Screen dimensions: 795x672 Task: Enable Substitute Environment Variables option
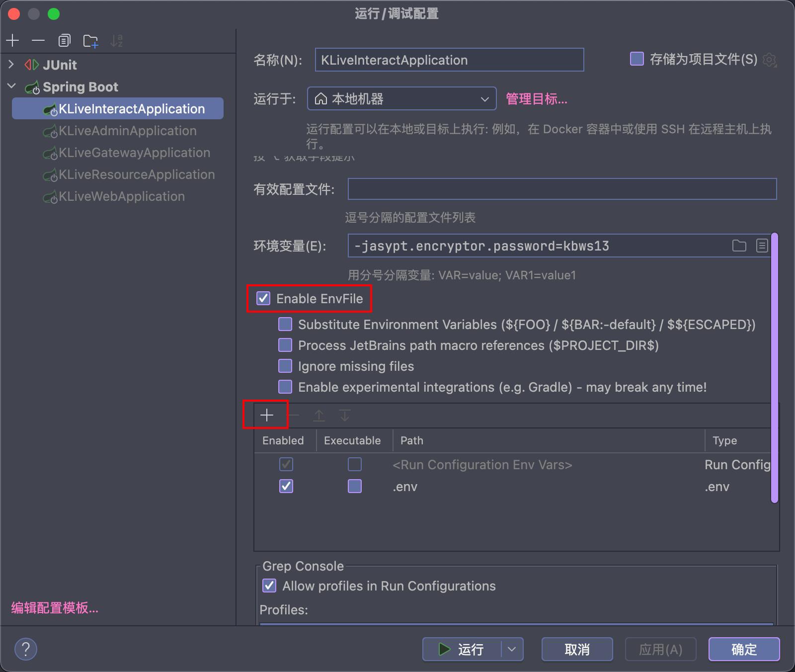pyautogui.click(x=285, y=324)
